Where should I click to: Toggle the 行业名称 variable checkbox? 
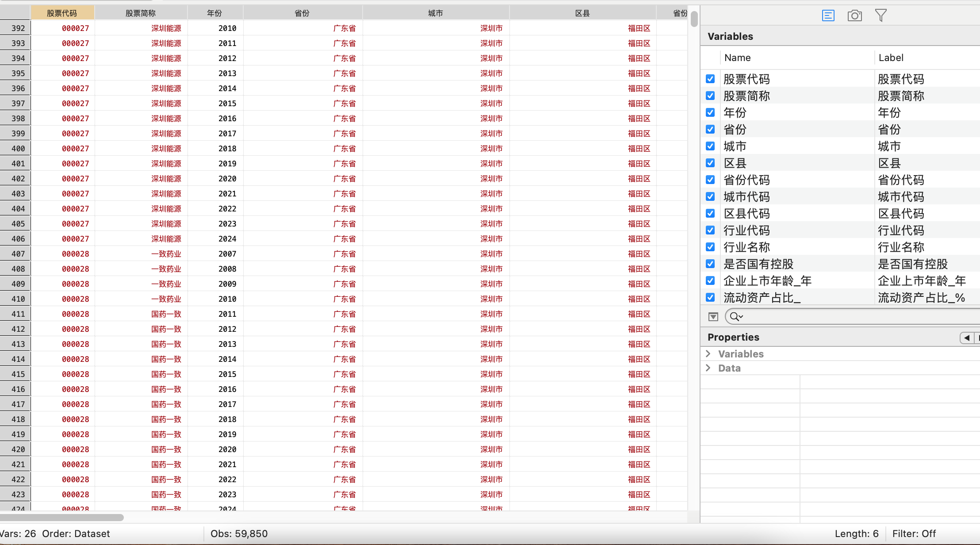pos(710,247)
